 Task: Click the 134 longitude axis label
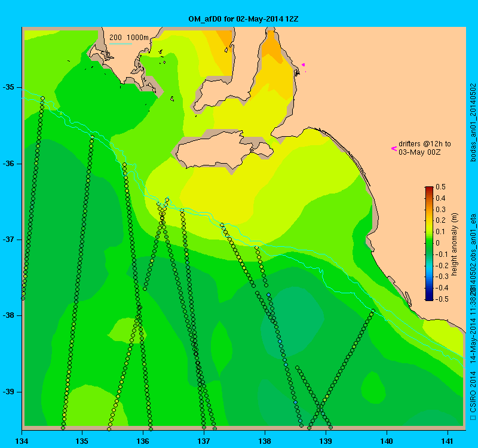[22, 441]
